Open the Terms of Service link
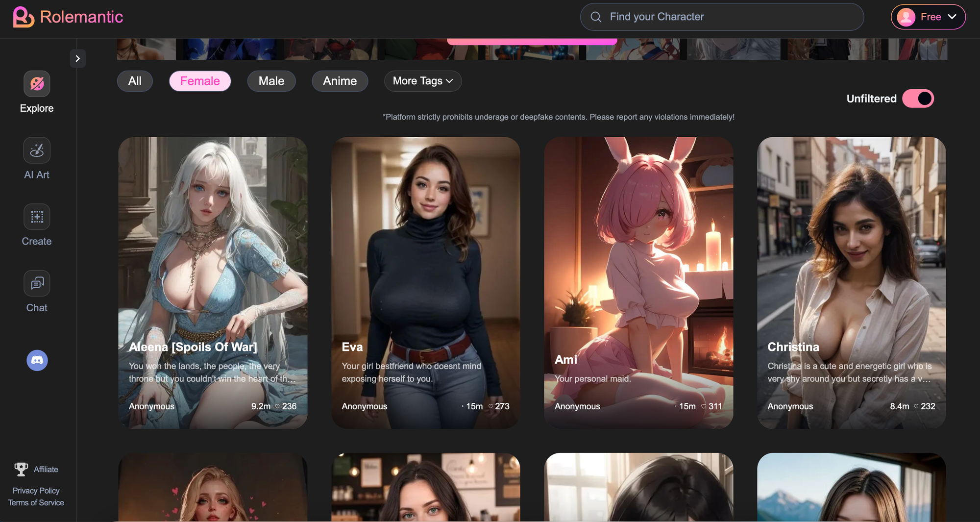Viewport: 980px width, 522px height. 36,502
